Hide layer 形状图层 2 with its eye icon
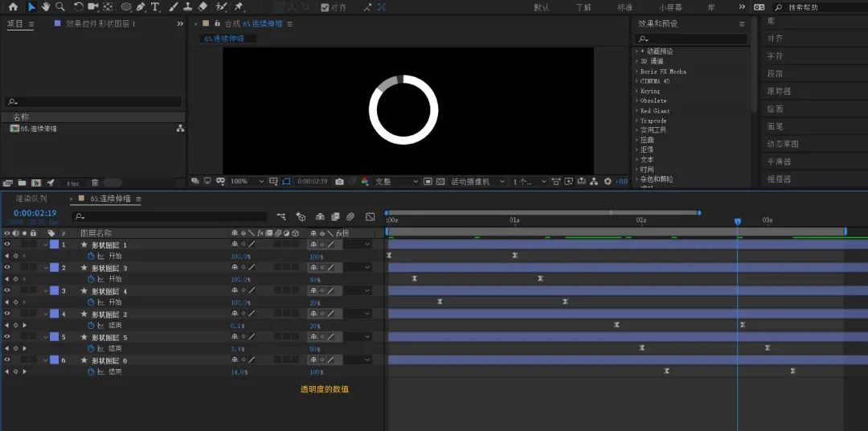The width and height of the screenshot is (868, 431). [7, 314]
